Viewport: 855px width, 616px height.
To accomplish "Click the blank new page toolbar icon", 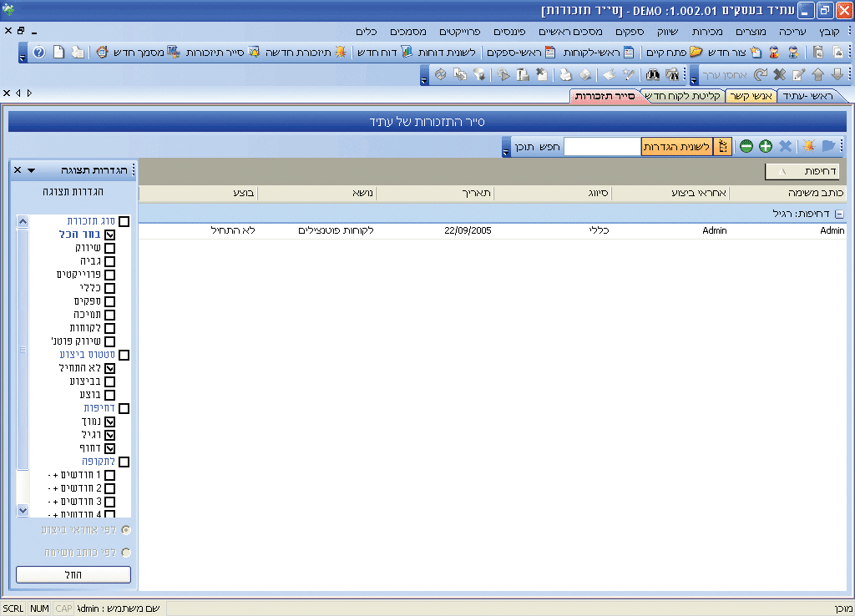I will tap(59, 53).
